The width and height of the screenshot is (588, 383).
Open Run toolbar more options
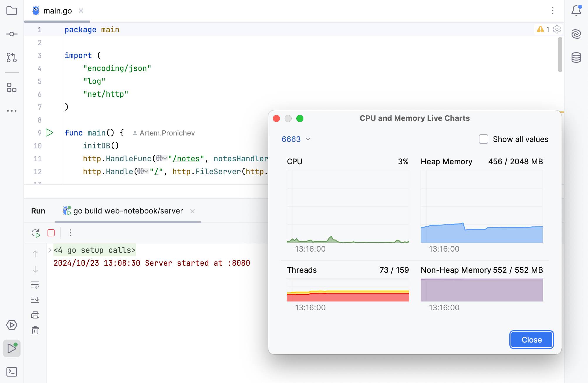pyautogui.click(x=70, y=233)
